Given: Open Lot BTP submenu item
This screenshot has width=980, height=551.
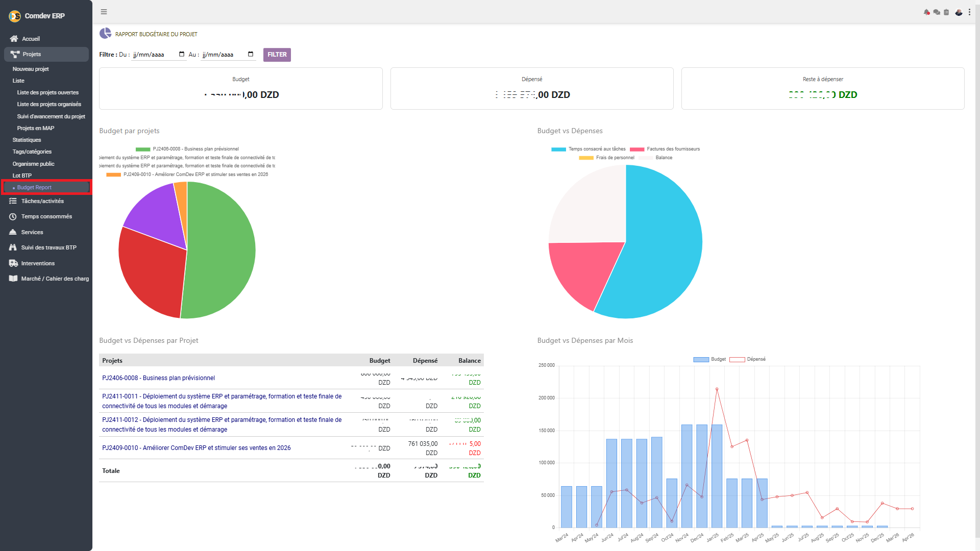Looking at the screenshot, I should coord(22,176).
